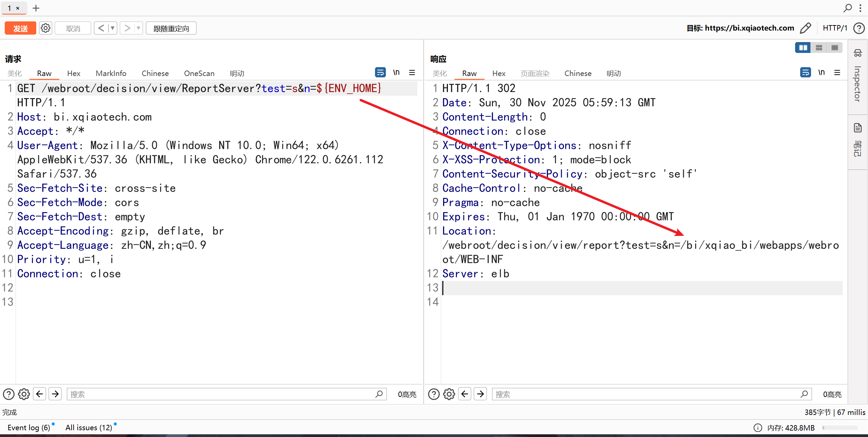
Task: Toggle word wrap in request panel
Action: pyautogui.click(x=380, y=72)
